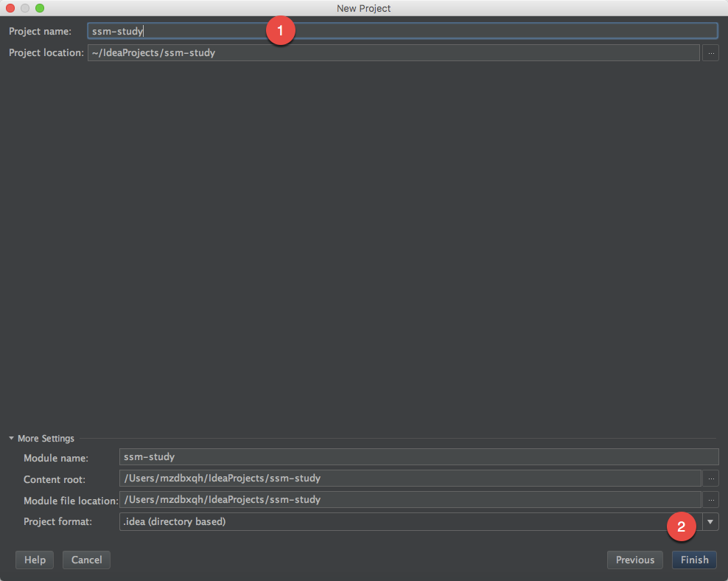Browse for Content root folder
Viewport: 728px width, 581px height.
point(710,479)
